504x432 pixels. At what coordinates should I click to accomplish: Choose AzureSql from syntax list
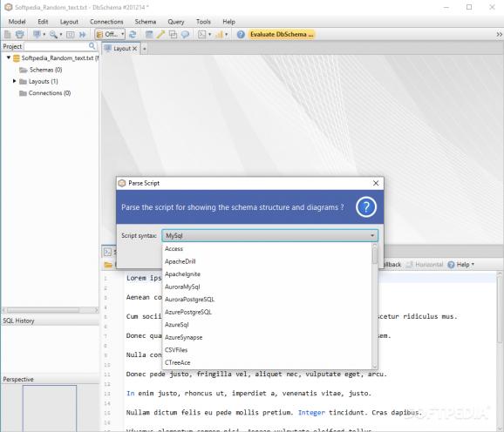(x=267, y=325)
